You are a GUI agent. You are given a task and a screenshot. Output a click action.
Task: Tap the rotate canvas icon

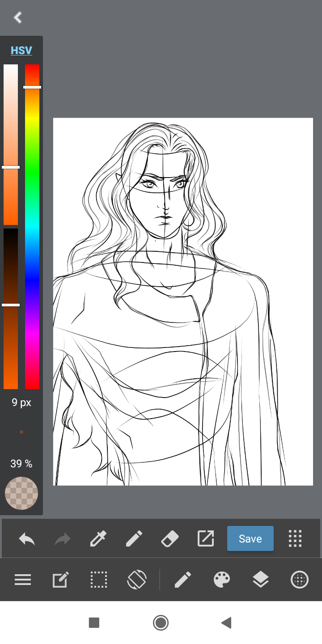137,580
